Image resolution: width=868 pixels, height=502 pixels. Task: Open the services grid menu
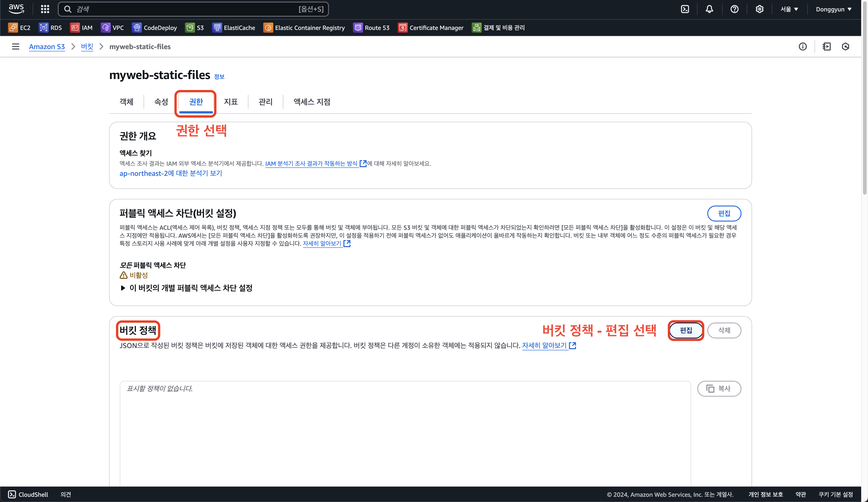pos(45,9)
